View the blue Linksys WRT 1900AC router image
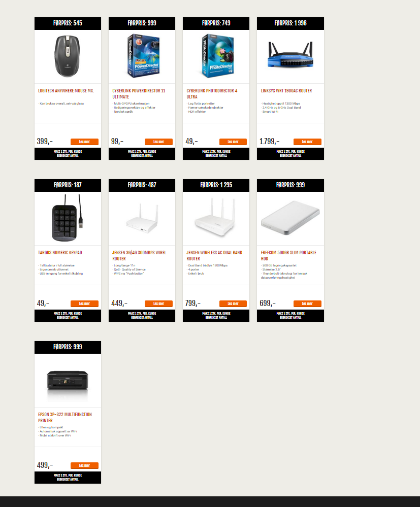This screenshot has height=507, width=420. pos(290,54)
